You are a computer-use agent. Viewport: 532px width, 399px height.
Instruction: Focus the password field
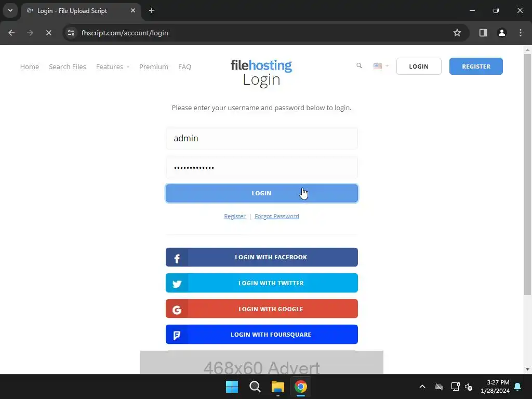click(x=262, y=167)
